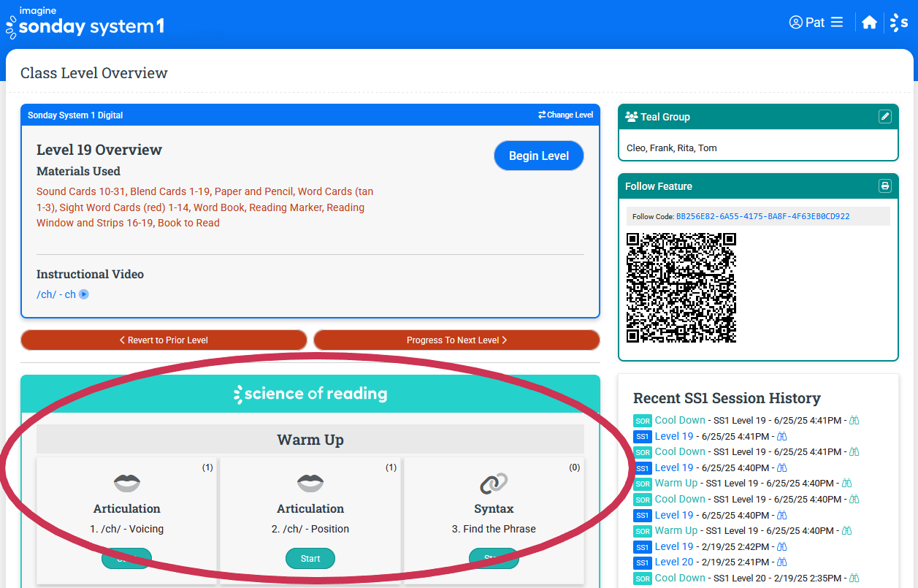Click Progress To Next Level button

pos(456,340)
